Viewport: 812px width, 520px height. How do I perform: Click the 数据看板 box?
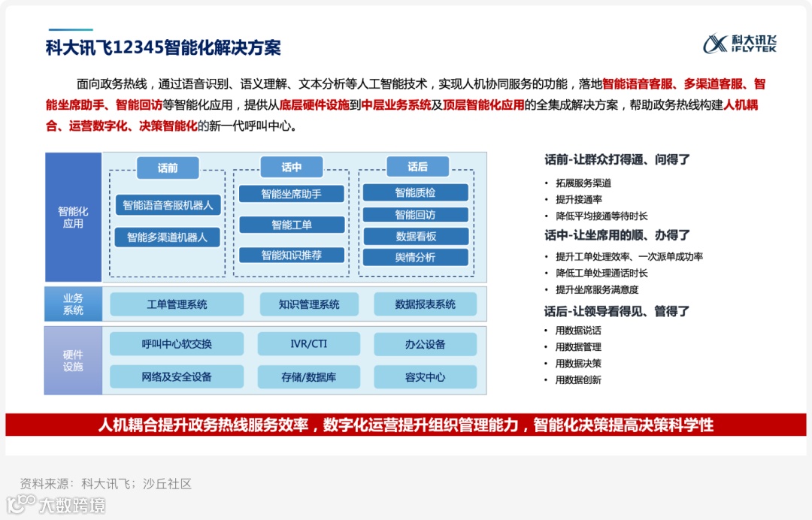[x=416, y=237]
